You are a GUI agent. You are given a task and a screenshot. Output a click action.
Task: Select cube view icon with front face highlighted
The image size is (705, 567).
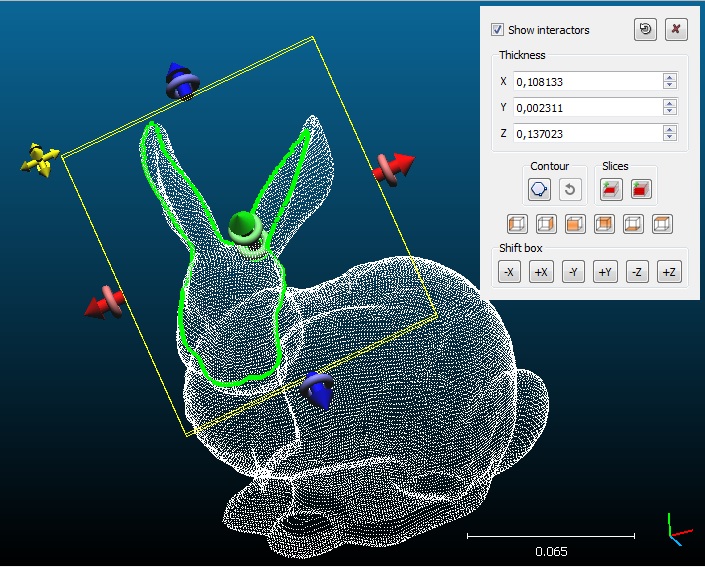tap(575, 224)
